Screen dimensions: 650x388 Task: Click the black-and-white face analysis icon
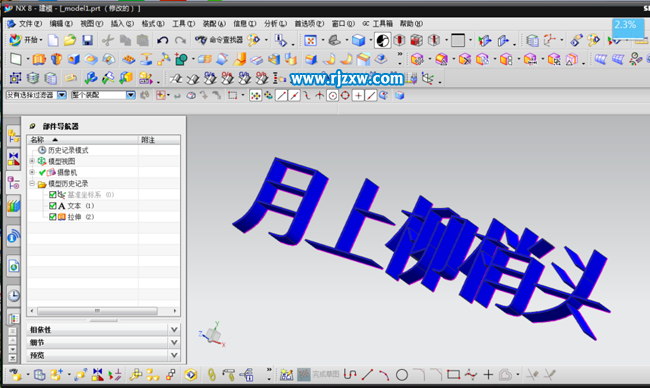[382, 40]
